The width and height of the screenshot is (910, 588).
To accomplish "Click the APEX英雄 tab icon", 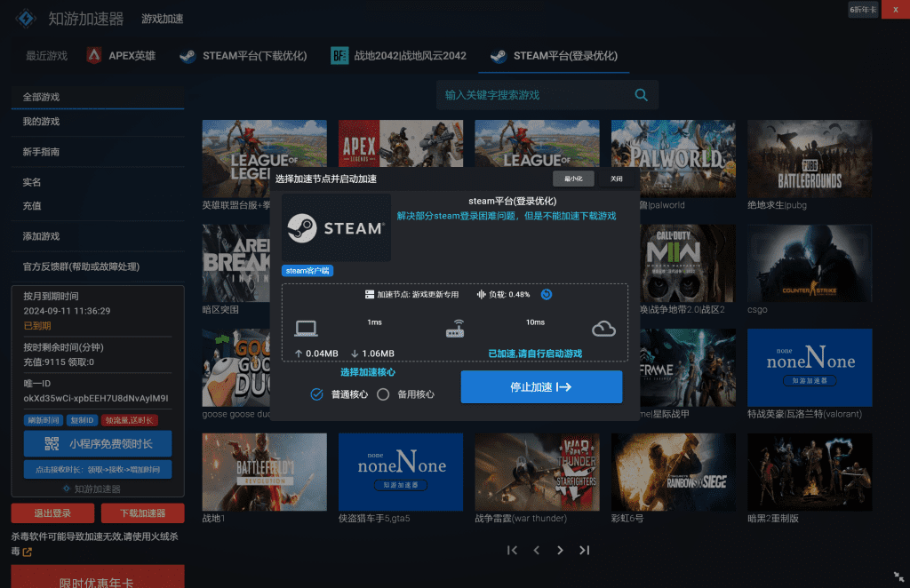I will (x=94, y=56).
